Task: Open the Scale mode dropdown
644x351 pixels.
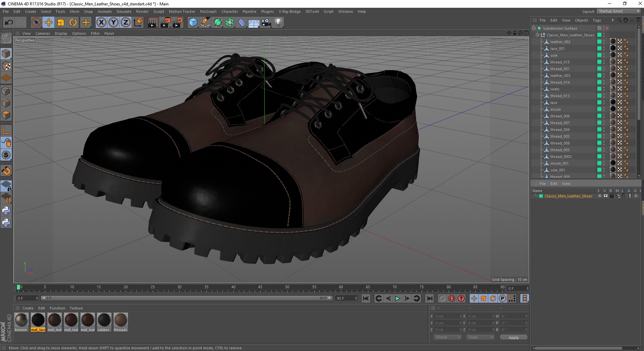Action: click(480, 337)
